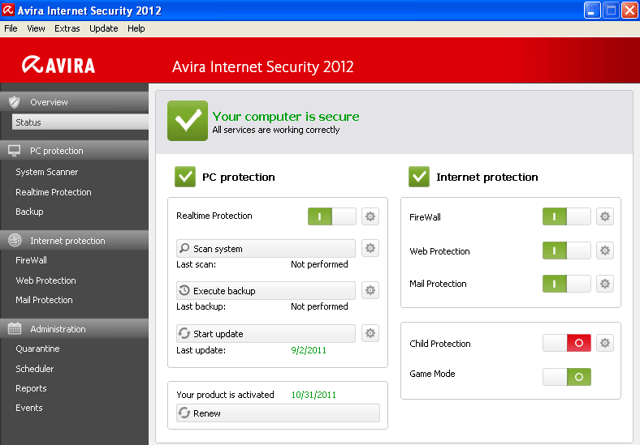This screenshot has width=640, height=445.
Task: Click the Scan system button
Action: pyautogui.click(x=266, y=248)
